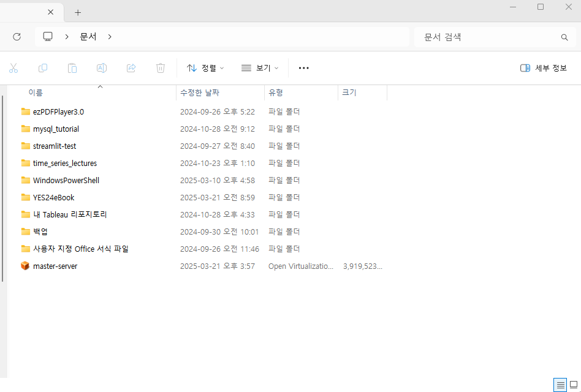581x392 pixels.
Task: Select the YES24eBook folder icon
Action: pos(26,197)
